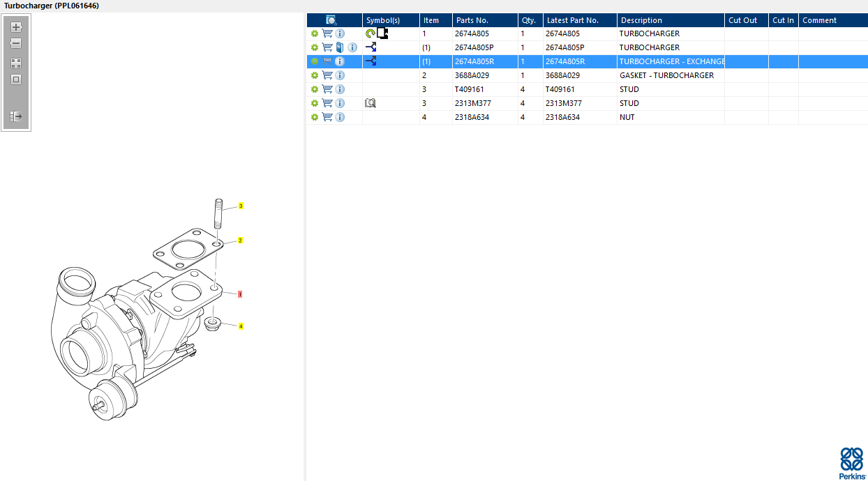Sort by Symbol(s) column header
The image size is (868, 481).
coord(391,20)
